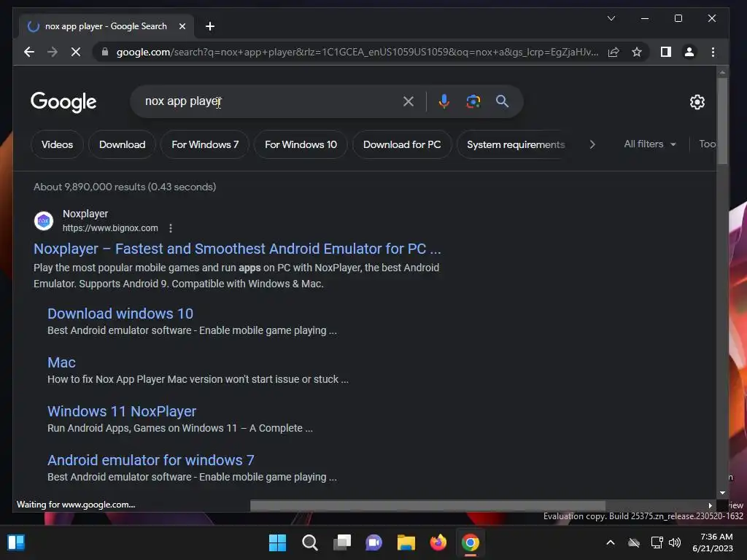Image resolution: width=747 pixels, height=560 pixels.
Task: Open the All filters dropdown
Action: click(x=650, y=144)
